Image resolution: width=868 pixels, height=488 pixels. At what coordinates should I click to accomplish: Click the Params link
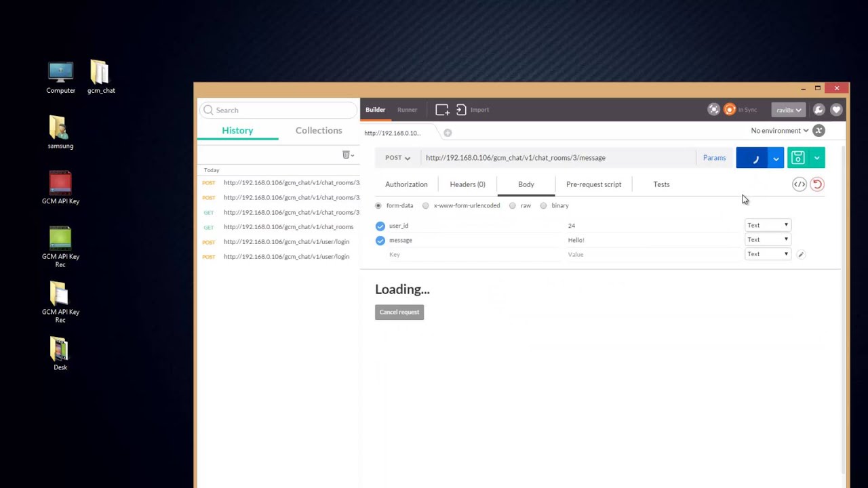tap(714, 158)
